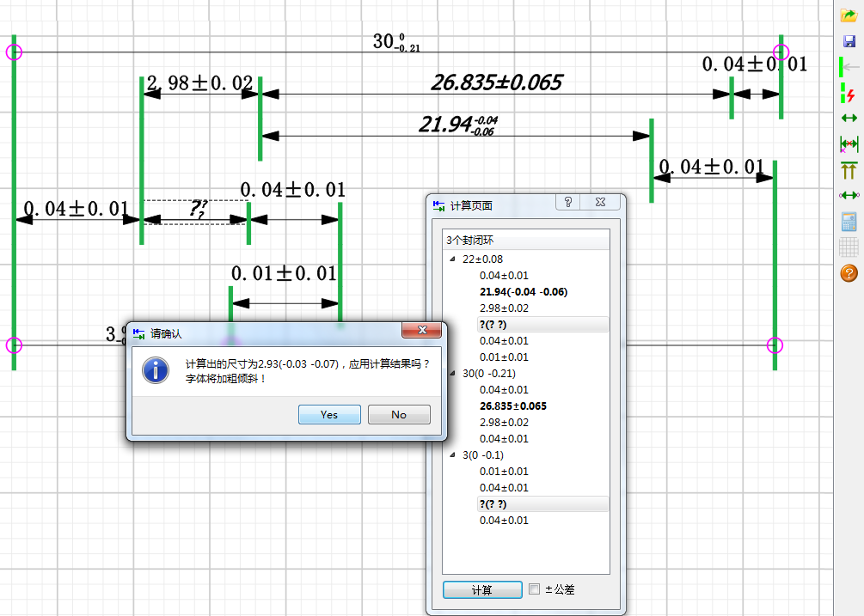Click the 3个封闭环 list header
The width and height of the screenshot is (864, 616).
point(526,240)
